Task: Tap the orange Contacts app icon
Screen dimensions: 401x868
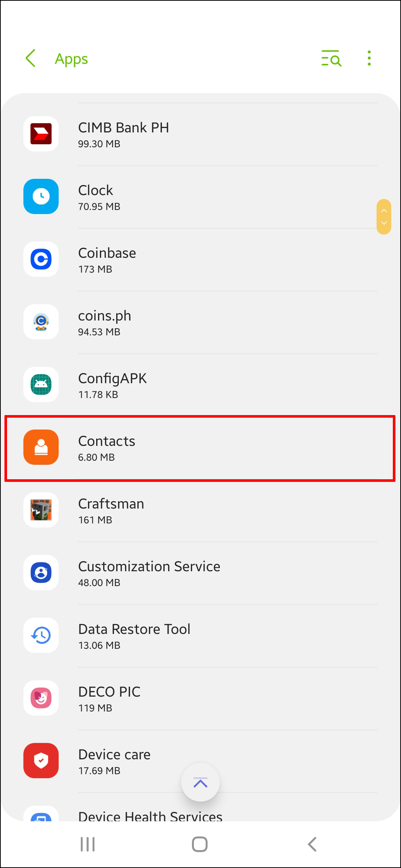Action: click(41, 447)
